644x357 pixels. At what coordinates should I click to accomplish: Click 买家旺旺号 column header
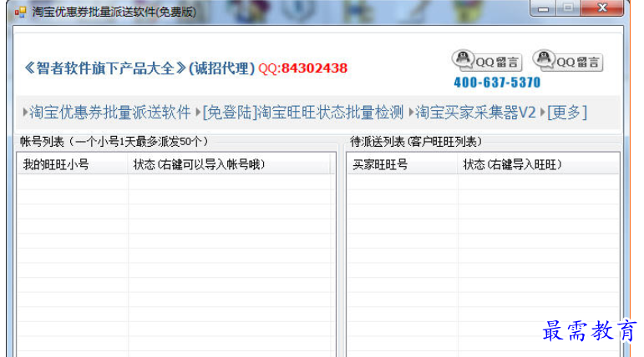403,164
